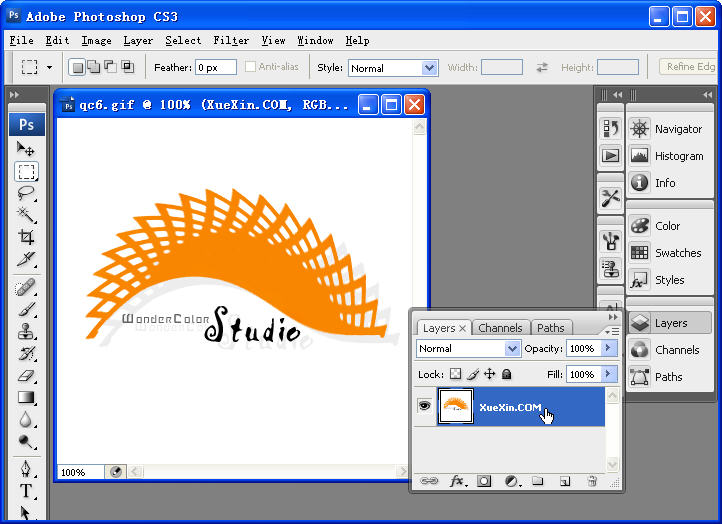Toggle Lock transparent pixels
The height and width of the screenshot is (524, 722).
[455, 374]
